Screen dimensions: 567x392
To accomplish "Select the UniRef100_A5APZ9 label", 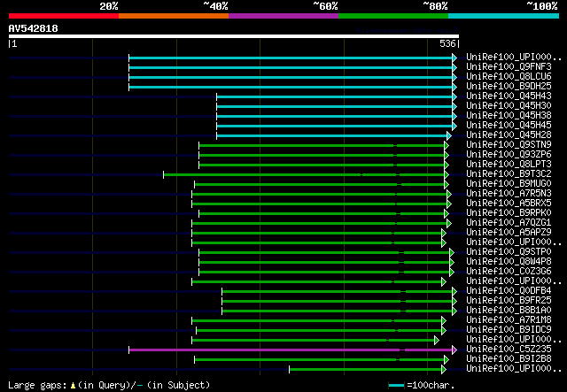I will (x=509, y=233).
